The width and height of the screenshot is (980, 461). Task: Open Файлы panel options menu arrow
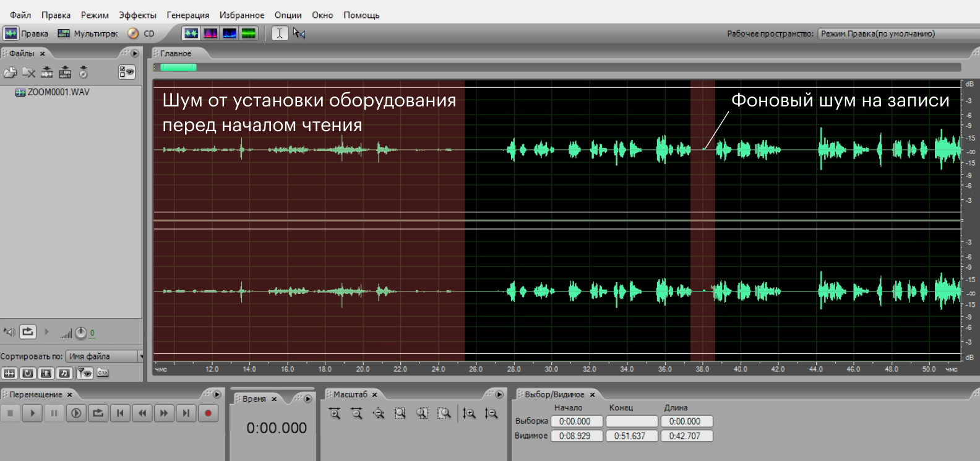135,54
